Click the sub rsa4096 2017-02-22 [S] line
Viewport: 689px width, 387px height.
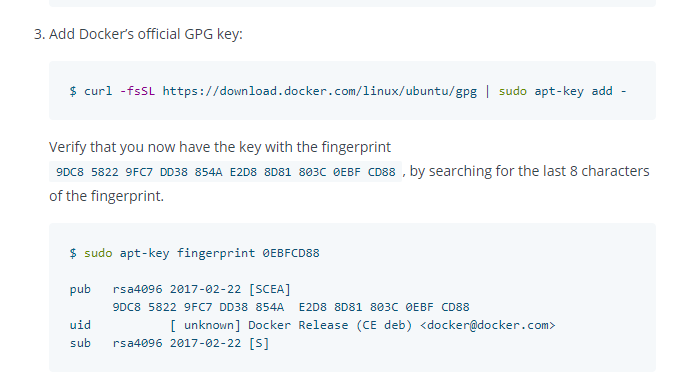point(169,343)
